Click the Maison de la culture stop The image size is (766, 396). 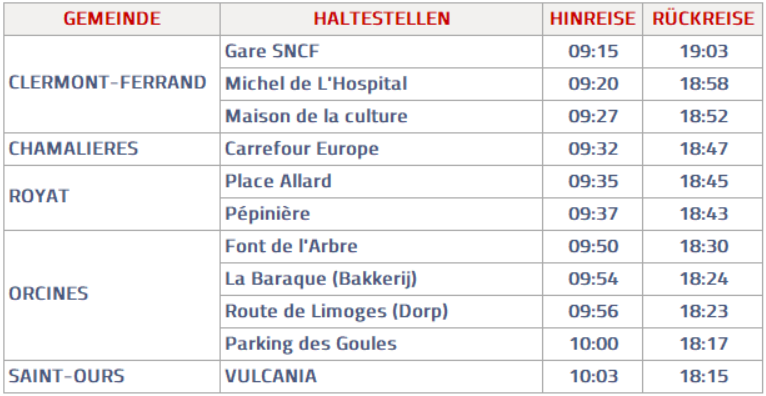[316, 116]
